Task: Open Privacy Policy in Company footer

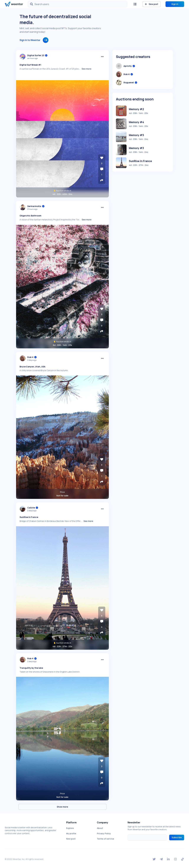Action: click(x=104, y=833)
